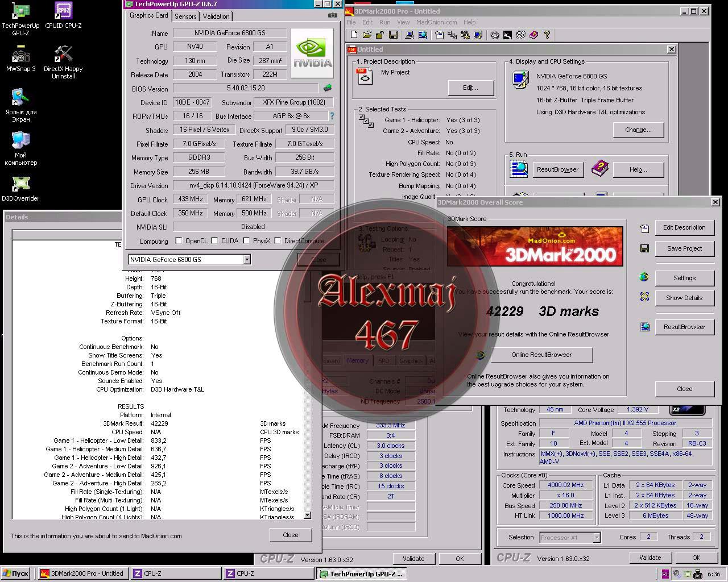Open GPU selector dropdown in GPU-Z
Image resolution: width=728 pixels, height=582 pixels.
[x=247, y=260]
